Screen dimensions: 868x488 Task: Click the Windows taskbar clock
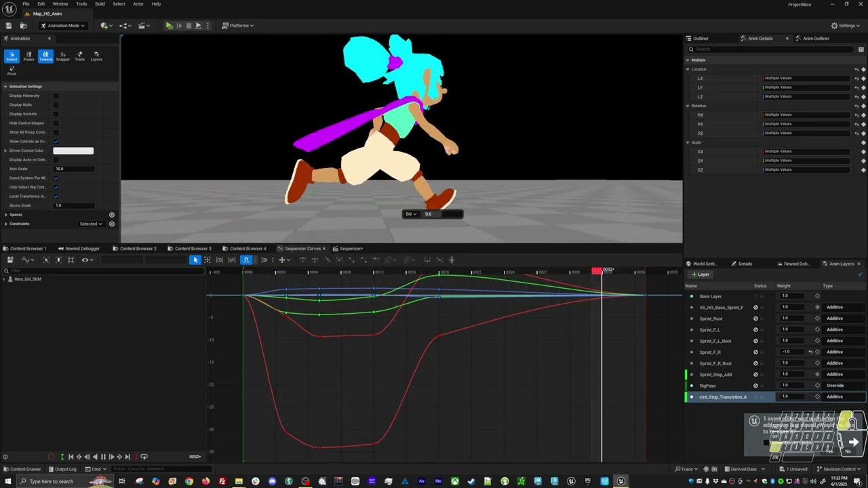839,481
